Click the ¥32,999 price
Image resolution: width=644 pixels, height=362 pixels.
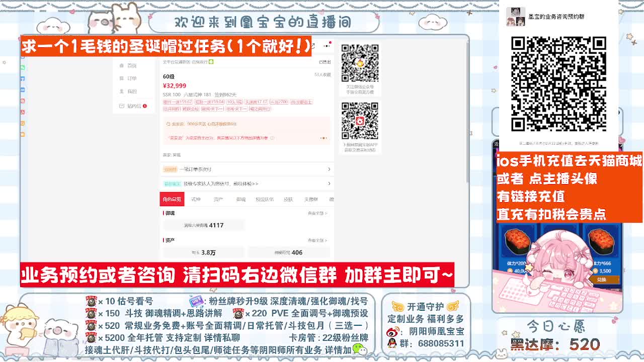[x=175, y=86]
